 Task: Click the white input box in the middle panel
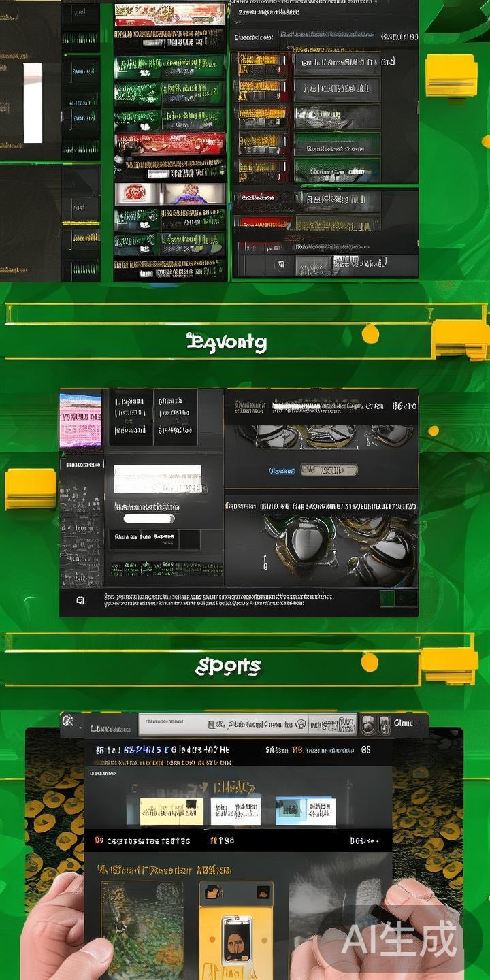click(157, 479)
